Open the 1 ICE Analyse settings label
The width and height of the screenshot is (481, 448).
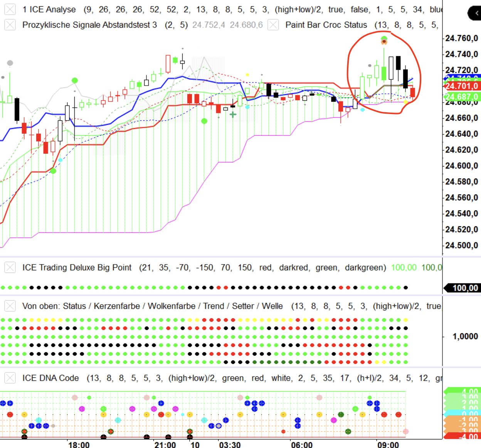(49, 10)
